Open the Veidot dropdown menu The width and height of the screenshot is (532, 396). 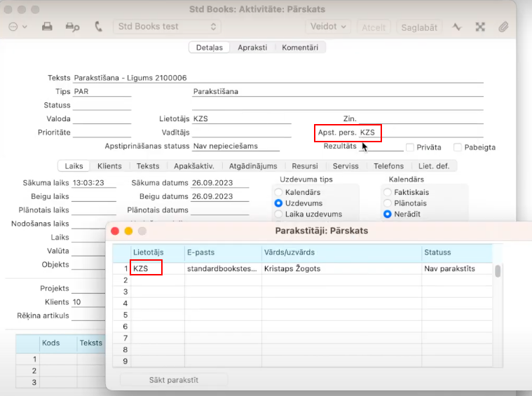tap(328, 27)
